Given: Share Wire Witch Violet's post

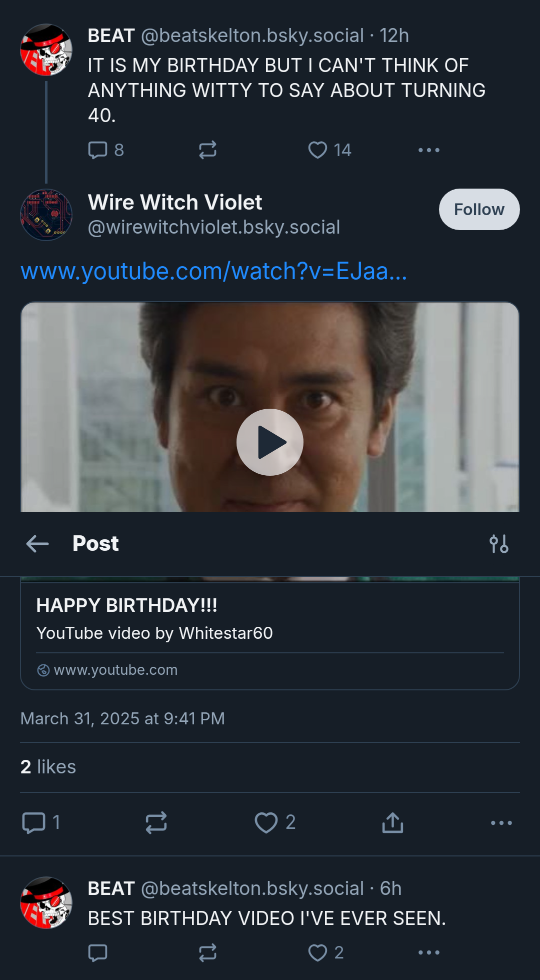Looking at the screenshot, I should click(x=392, y=822).
